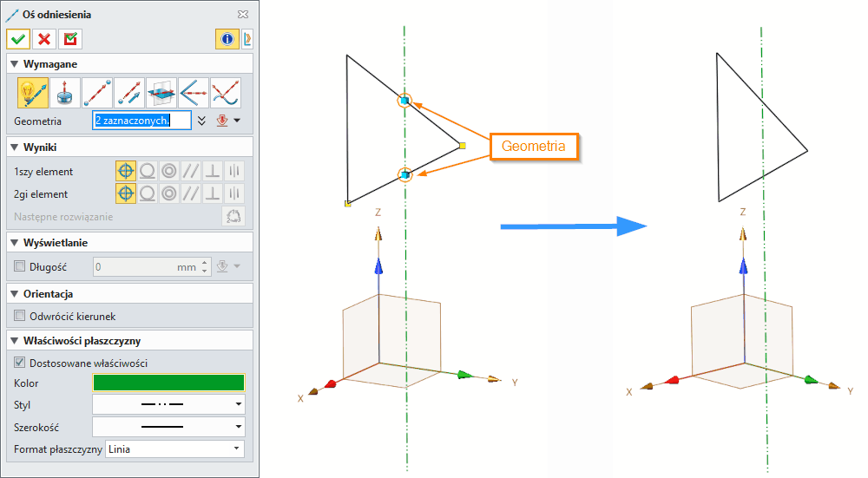Collapse the Orientacja section

click(15, 294)
